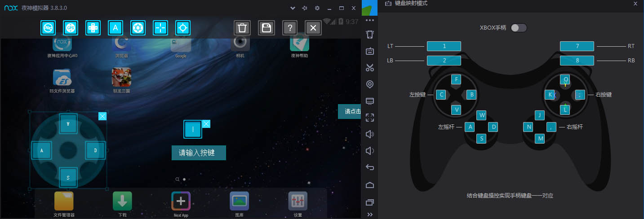Viewport: 644px width, 219px height.
Task: Click the N key on right stick
Action: pyautogui.click(x=529, y=127)
